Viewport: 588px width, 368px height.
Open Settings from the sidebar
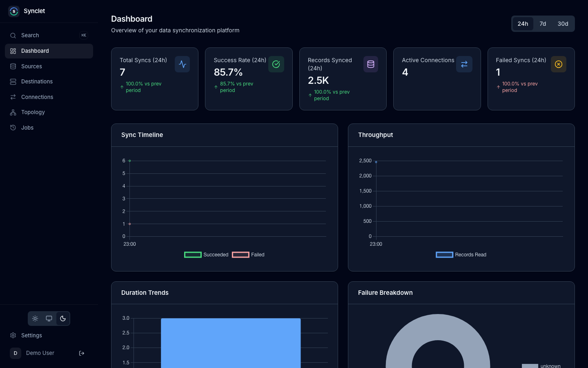(x=49, y=335)
